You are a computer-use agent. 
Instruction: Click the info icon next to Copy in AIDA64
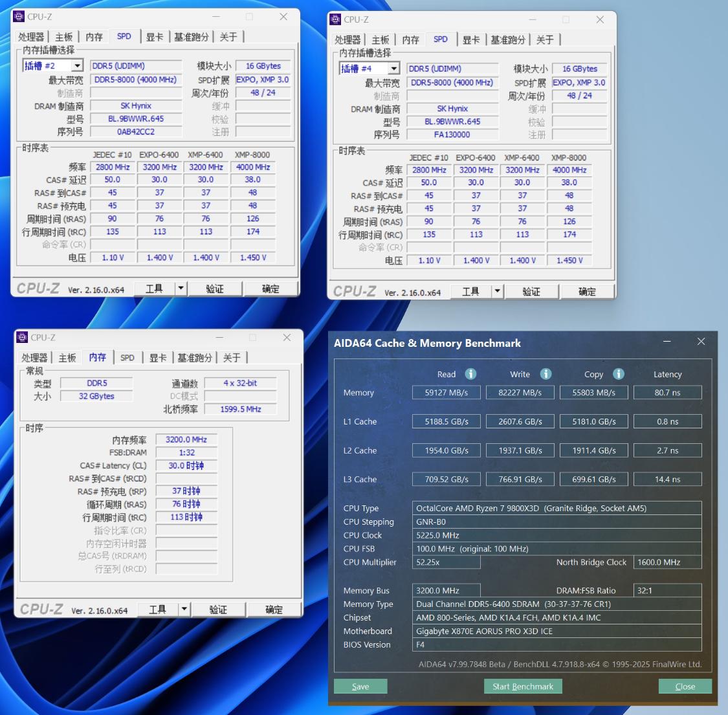point(618,374)
